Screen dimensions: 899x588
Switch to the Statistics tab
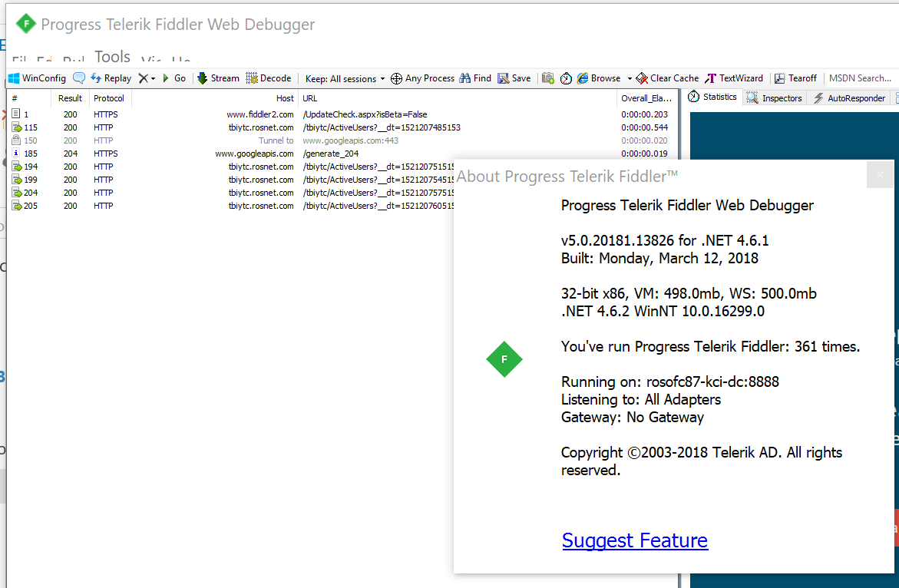point(712,97)
